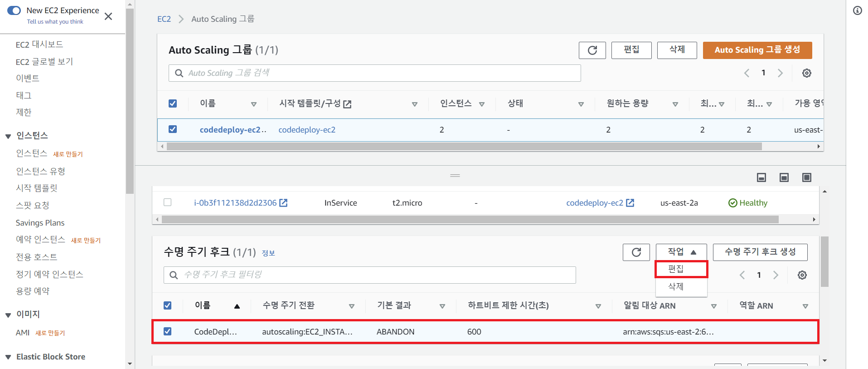Open 시작 템플릿 in sidebar

point(37,188)
